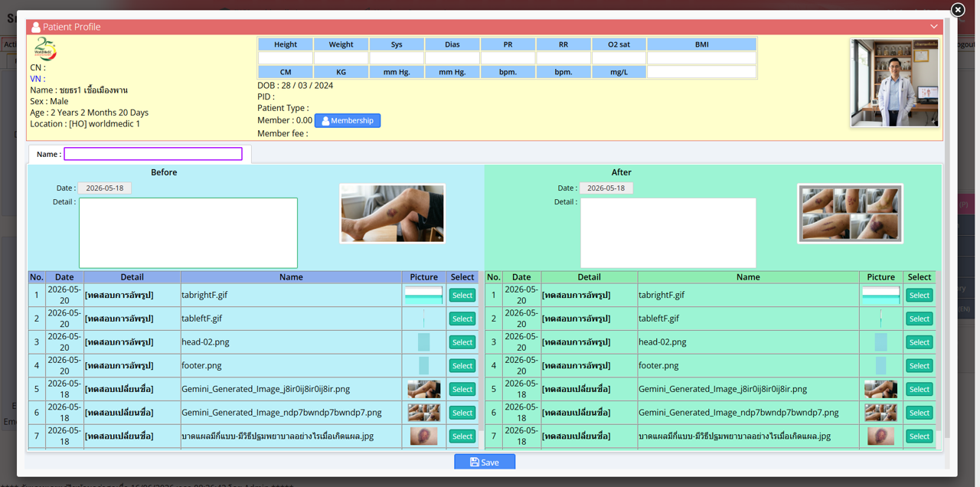Select tableftF.gif in After table
980x487 pixels.
(x=920, y=319)
